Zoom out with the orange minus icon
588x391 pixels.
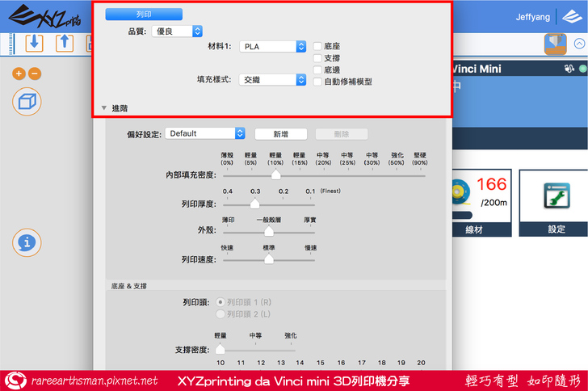coord(35,74)
